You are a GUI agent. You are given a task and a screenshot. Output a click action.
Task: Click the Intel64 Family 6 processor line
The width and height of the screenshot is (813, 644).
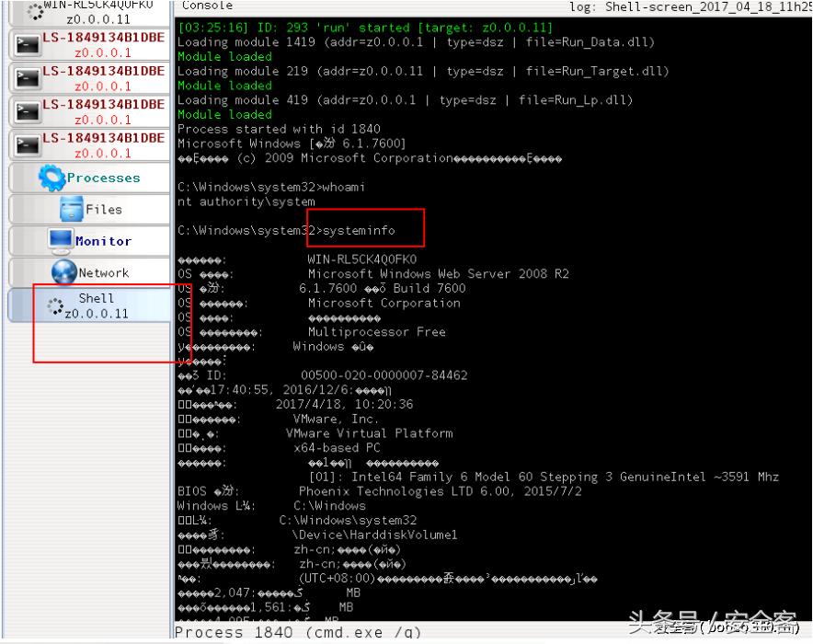tap(544, 477)
